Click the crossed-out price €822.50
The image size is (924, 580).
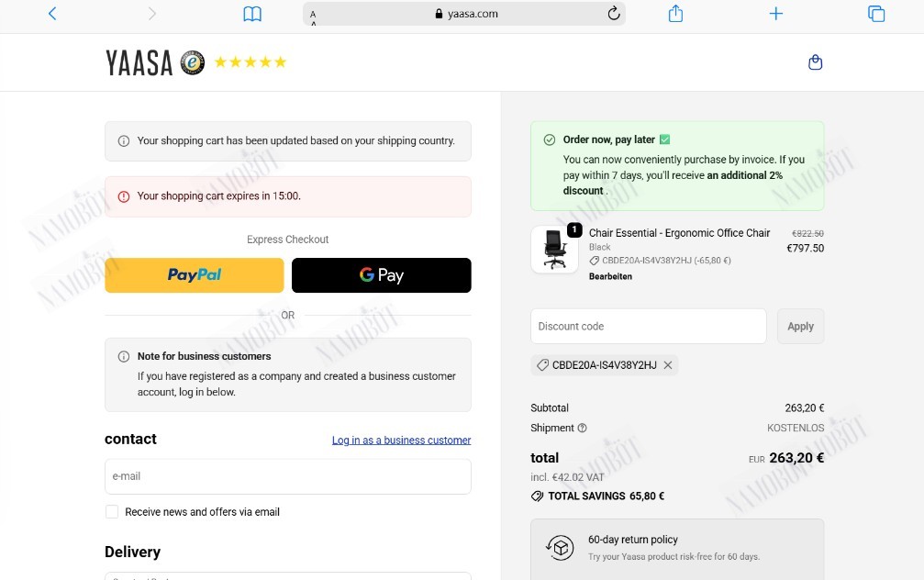(807, 233)
